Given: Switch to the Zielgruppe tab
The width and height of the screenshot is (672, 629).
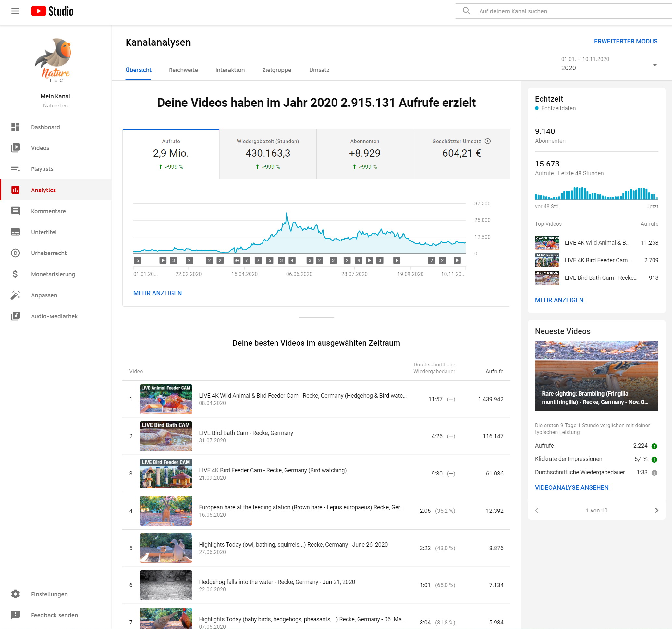Looking at the screenshot, I should coord(276,70).
